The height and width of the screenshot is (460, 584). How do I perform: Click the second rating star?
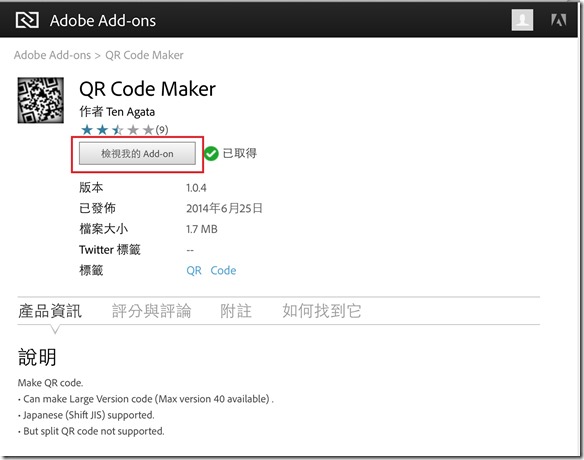point(102,130)
